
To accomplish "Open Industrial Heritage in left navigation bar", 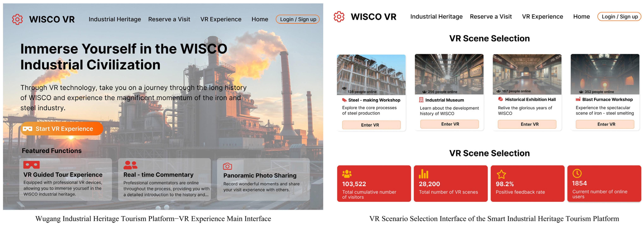I will [115, 19].
